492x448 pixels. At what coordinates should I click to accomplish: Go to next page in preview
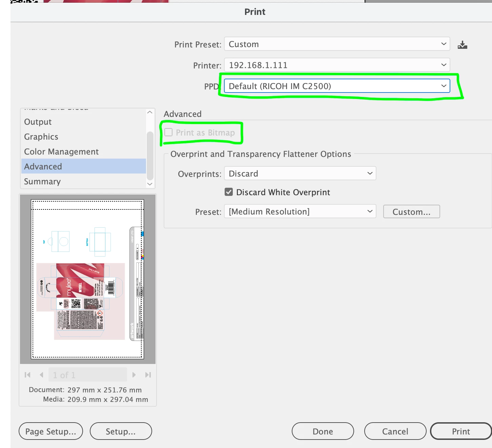134,375
